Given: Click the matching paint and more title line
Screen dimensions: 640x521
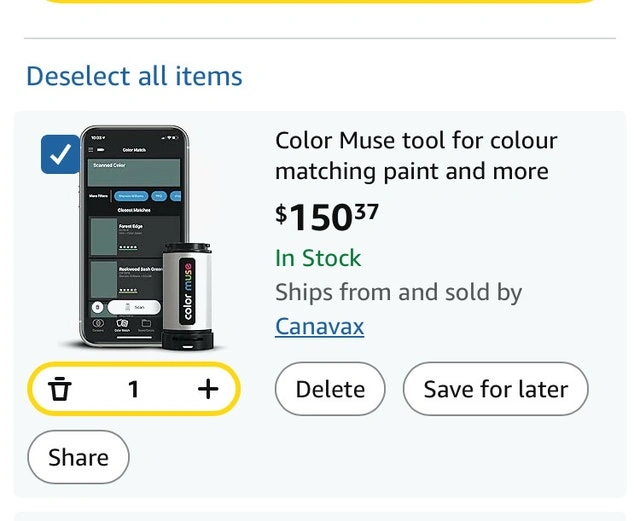Looking at the screenshot, I should tap(411, 171).
